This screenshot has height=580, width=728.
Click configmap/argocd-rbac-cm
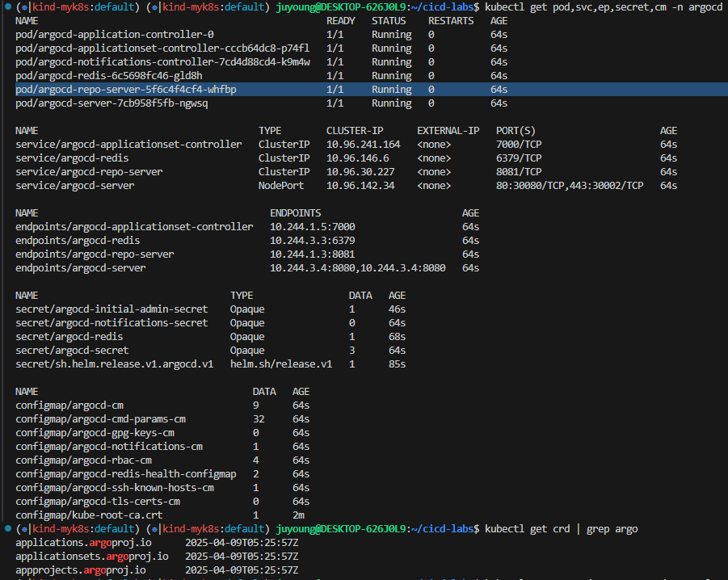[83, 460]
